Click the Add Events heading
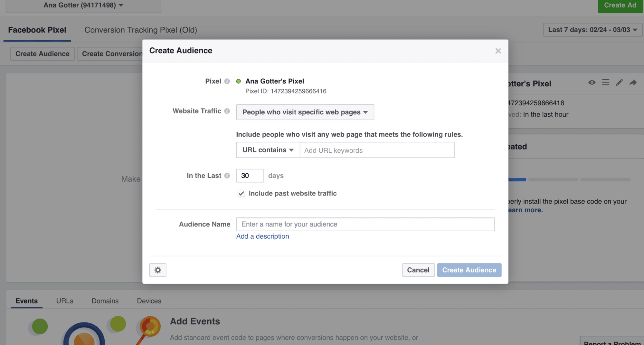The image size is (644, 345). coord(195,321)
